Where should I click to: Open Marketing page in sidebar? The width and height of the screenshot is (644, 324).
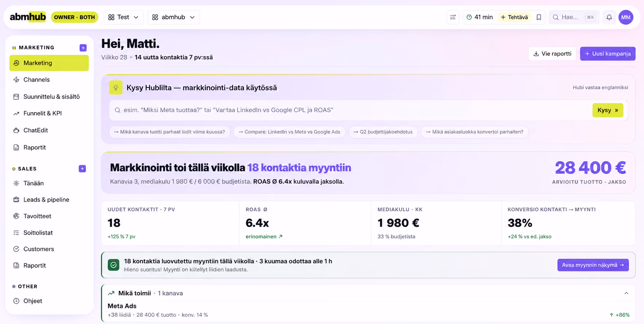[x=49, y=63]
